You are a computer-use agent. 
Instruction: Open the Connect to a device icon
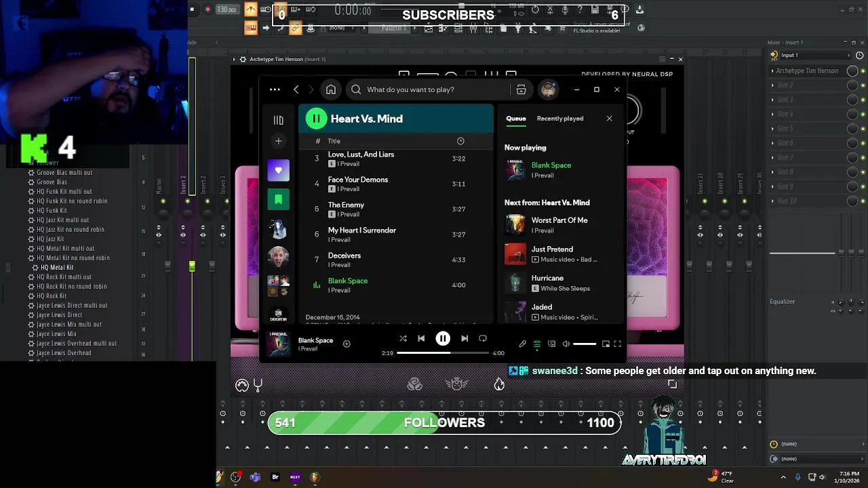551,344
